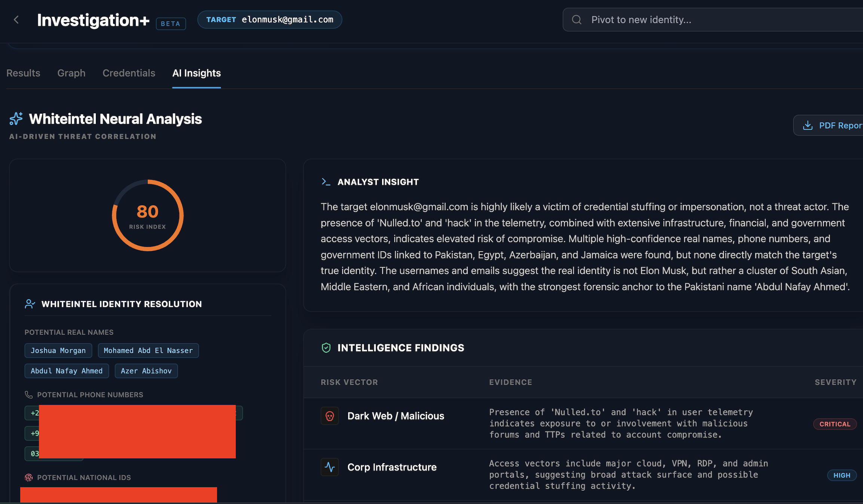Click the PDF download icon
Image resolution: width=863 pixels, height=504 pixels.
tap(808, 126)
